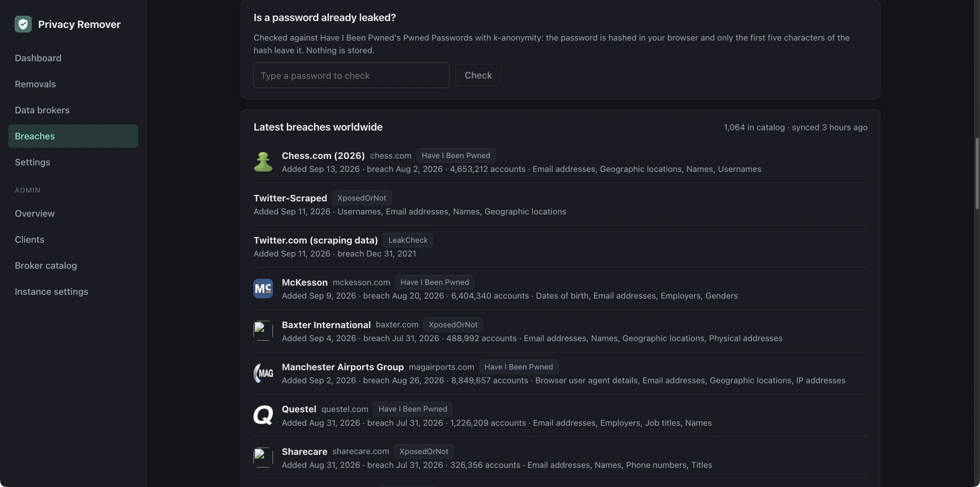Click the Manchester Airports Group MAG logo
Viewport: 980px width, 487px height.
(x=263, y=373)
